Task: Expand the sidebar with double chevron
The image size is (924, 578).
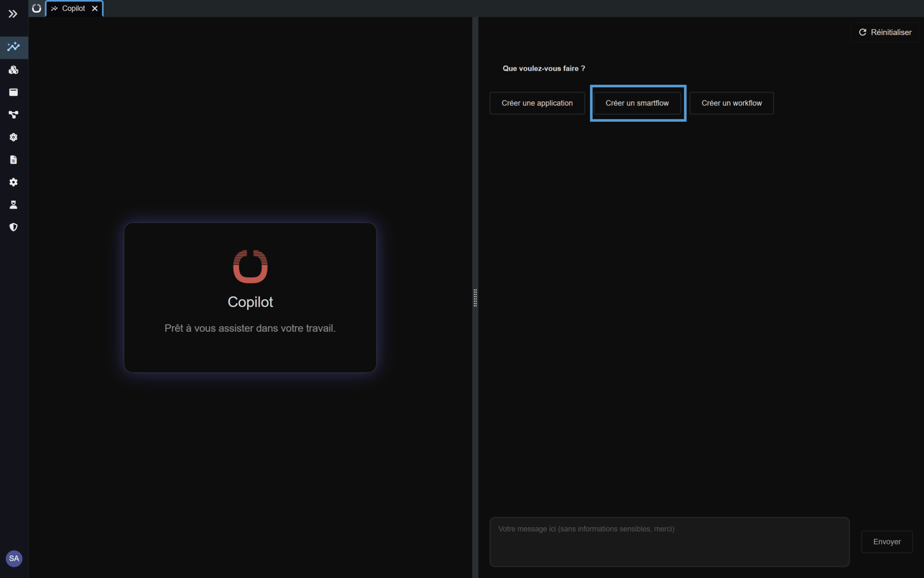Action: point(13,14)
